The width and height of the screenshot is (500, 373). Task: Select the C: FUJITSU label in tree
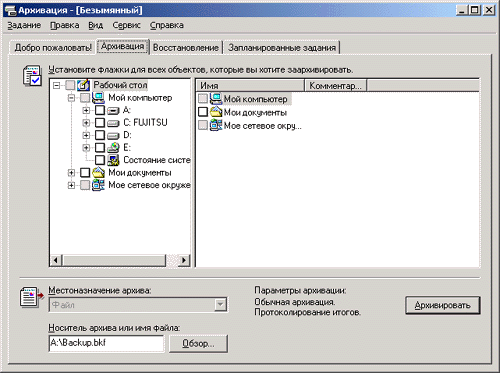(x=145, y=123)
